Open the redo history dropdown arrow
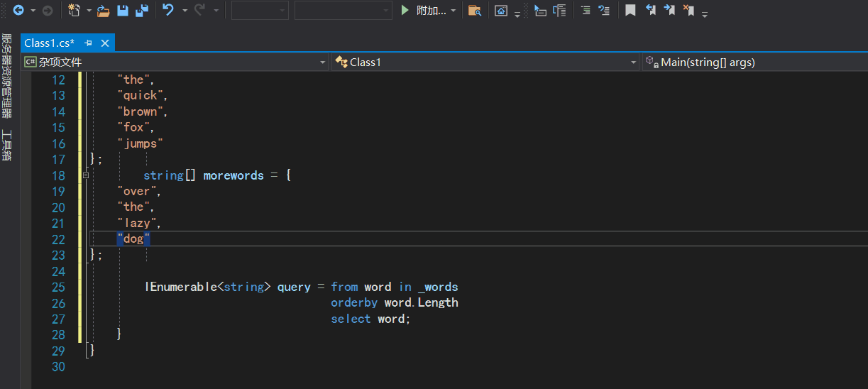This screenshot has width=868, height=389. click(216, 11)
